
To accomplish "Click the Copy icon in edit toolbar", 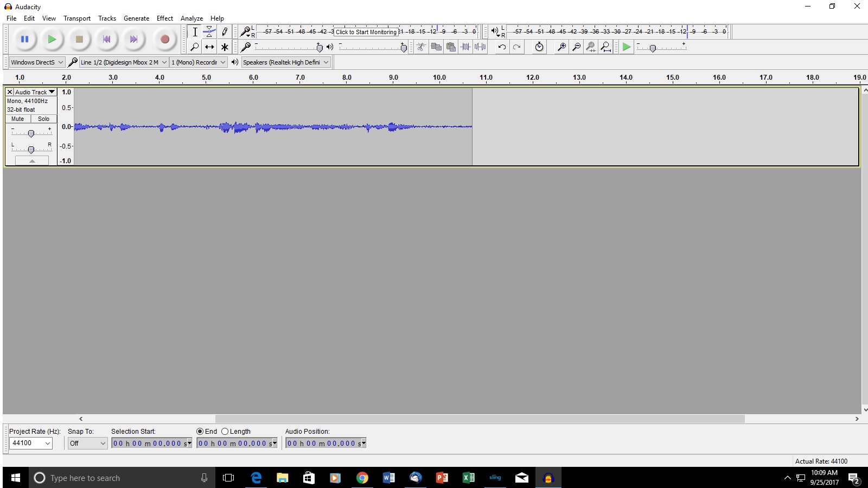I will pos(436,47).
